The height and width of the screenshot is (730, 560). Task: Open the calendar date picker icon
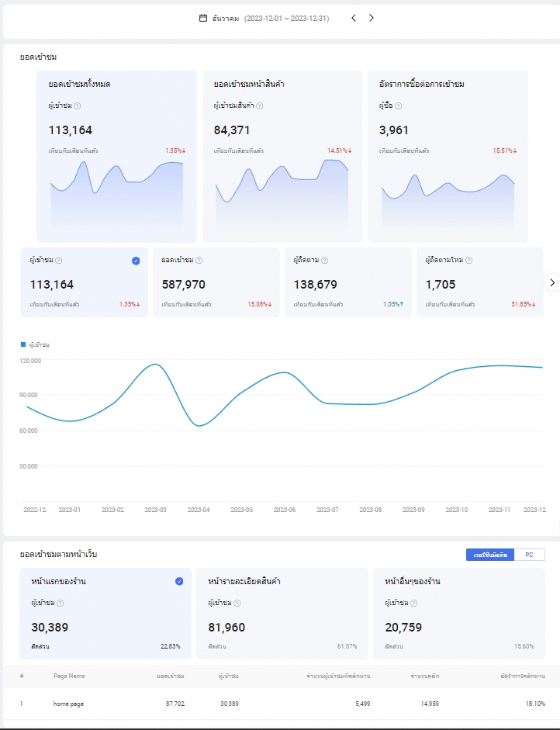[x=203, y=18]
